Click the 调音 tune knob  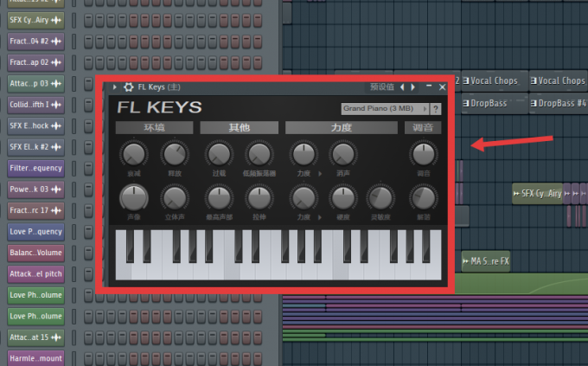point(424,154)
